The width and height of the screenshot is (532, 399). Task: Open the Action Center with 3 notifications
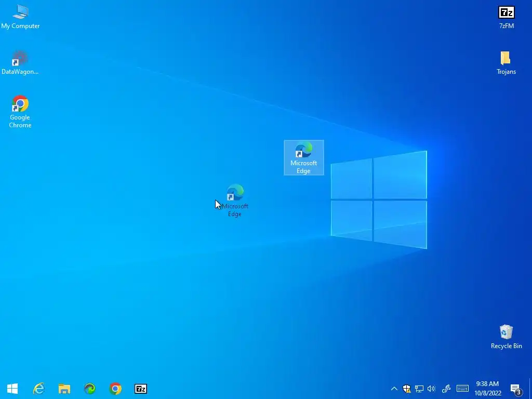[x=516, y=389]
